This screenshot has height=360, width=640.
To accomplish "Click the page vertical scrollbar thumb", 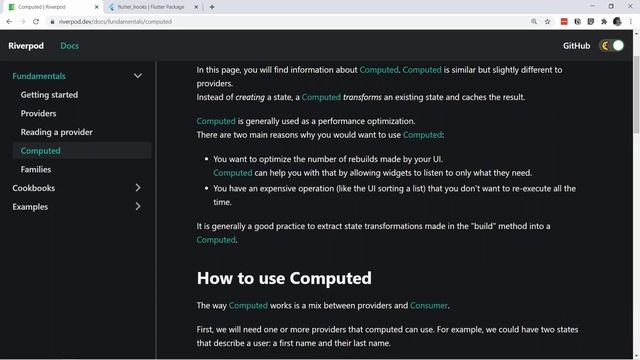I will click(636, 95).
